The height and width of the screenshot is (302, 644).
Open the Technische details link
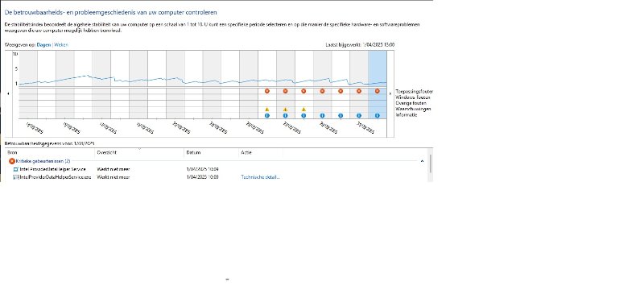tap(260, 177)
